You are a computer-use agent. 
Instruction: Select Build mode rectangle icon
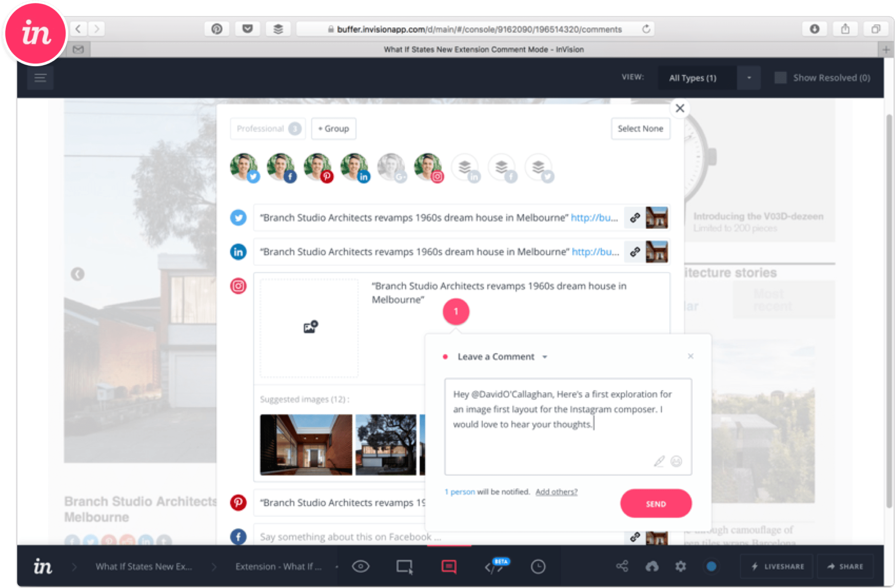(x=404, y=566)
